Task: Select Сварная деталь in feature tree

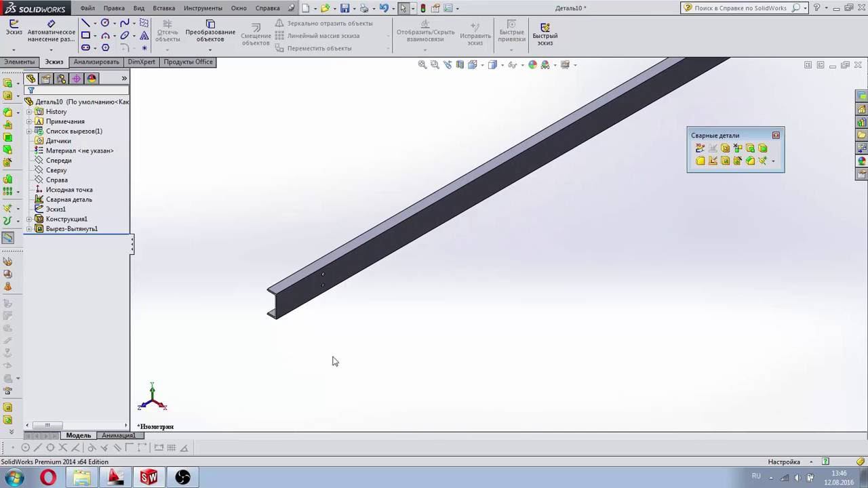Action: [x=69, y=199]
